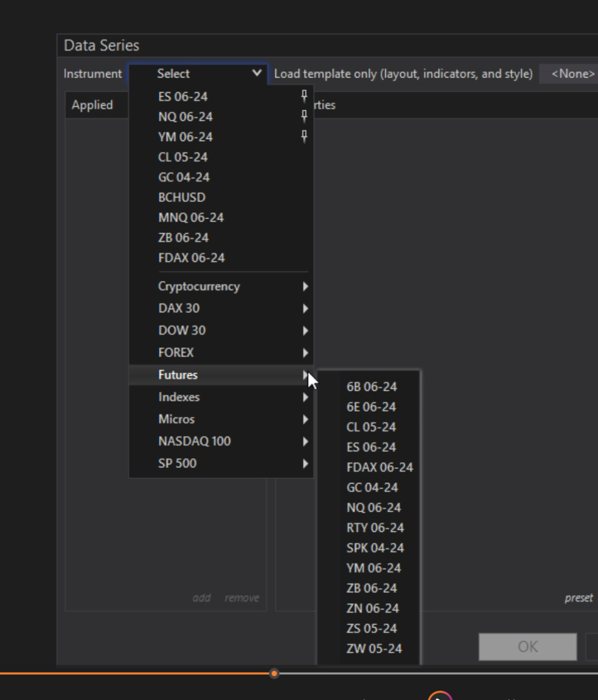Screen dimensions: 598x700
Task: Choose FDAX 06-24 in Futures submenu
Action: (369, 467)
